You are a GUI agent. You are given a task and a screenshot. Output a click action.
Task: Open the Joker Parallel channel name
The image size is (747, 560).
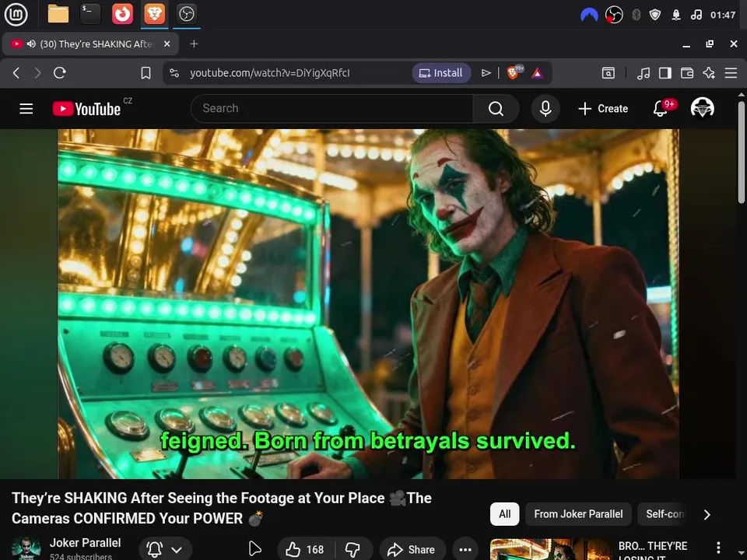[86, 543]
